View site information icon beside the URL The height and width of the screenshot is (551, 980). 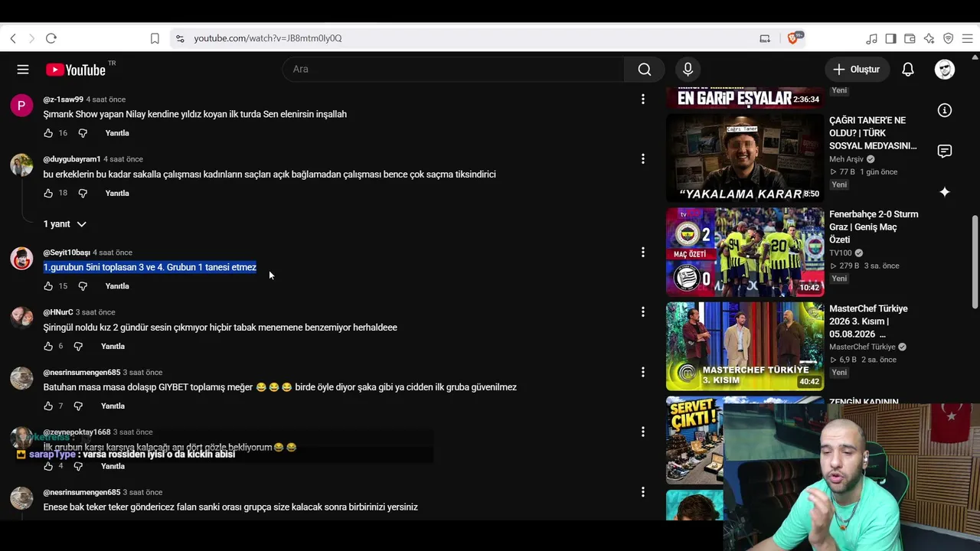(180, 38)
